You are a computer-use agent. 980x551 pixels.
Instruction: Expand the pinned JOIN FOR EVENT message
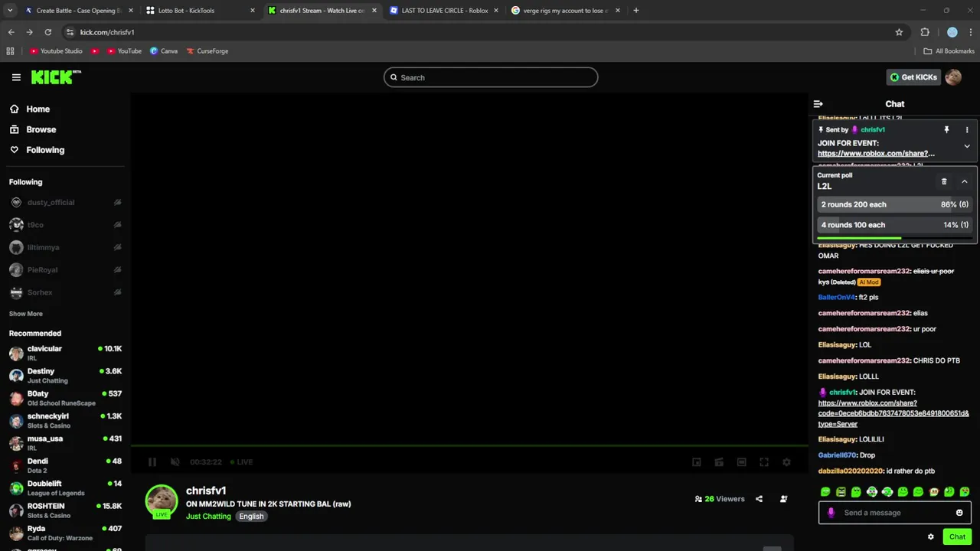click(x=967, y=146)
